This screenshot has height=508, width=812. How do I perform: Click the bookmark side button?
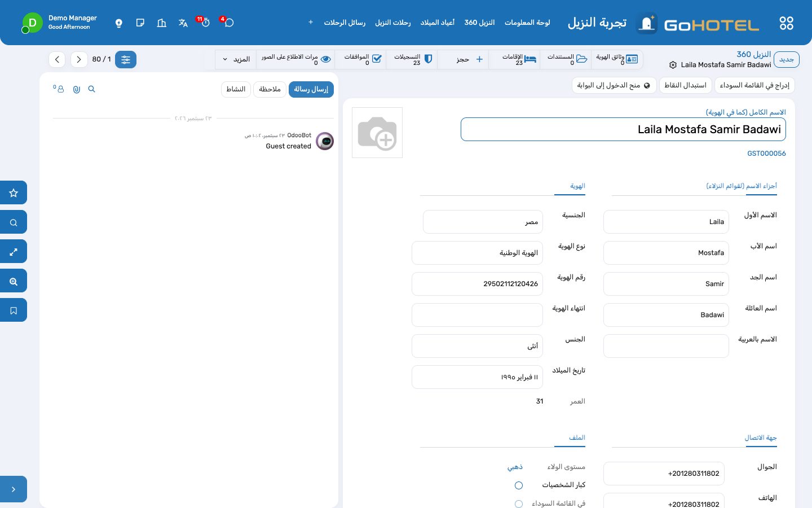pyautogui.click(x=14, y=310)
